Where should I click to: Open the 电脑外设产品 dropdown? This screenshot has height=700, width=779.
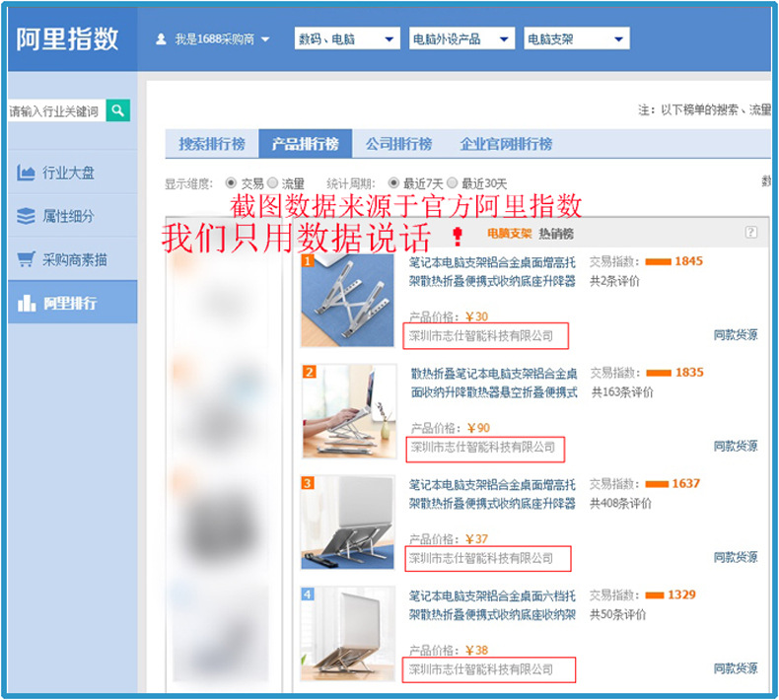pos(460,39)
